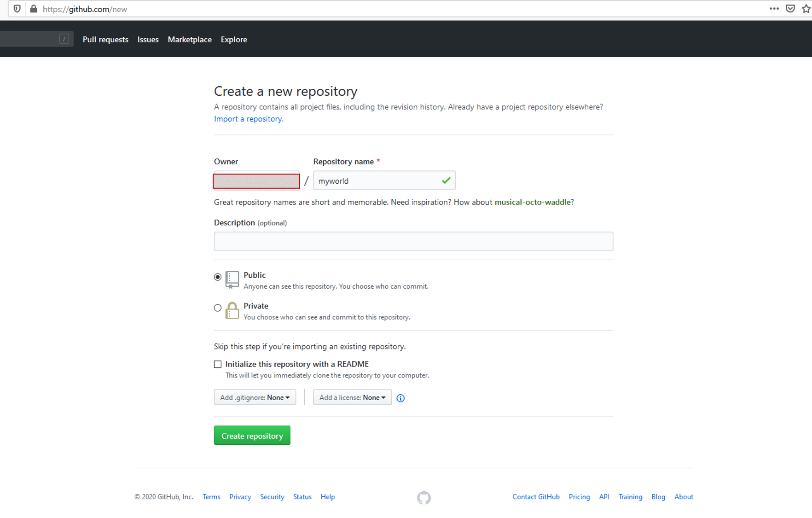Click the address bar padlock icon
The image size is (812, 518).
tap(34, 9)
